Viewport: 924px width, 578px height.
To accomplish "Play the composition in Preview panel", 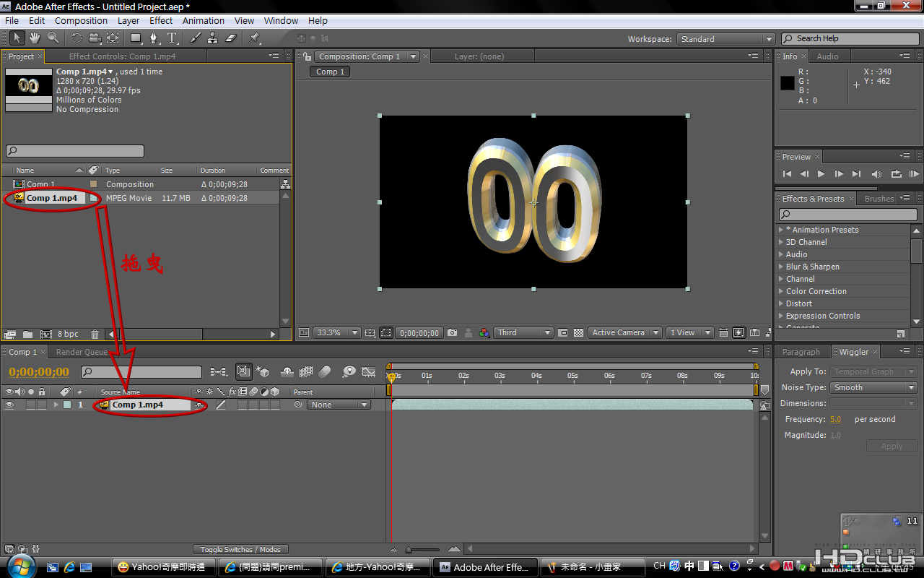I will point(821,174).
